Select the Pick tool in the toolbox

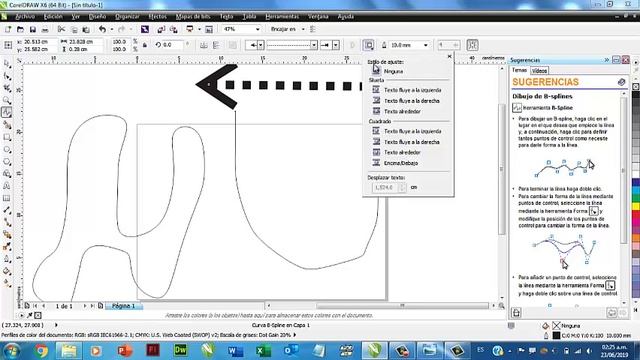click(x=7, y=64)
